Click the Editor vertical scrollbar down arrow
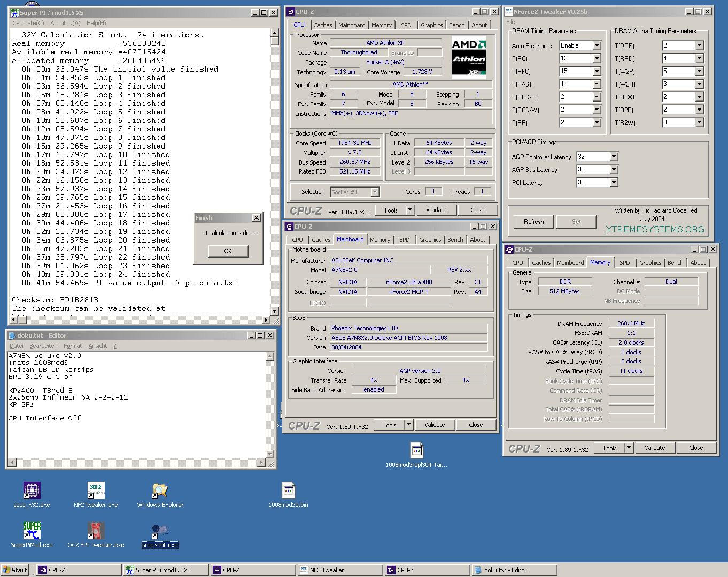The width and height of the screenshot is (728, 577). (270, 455)
